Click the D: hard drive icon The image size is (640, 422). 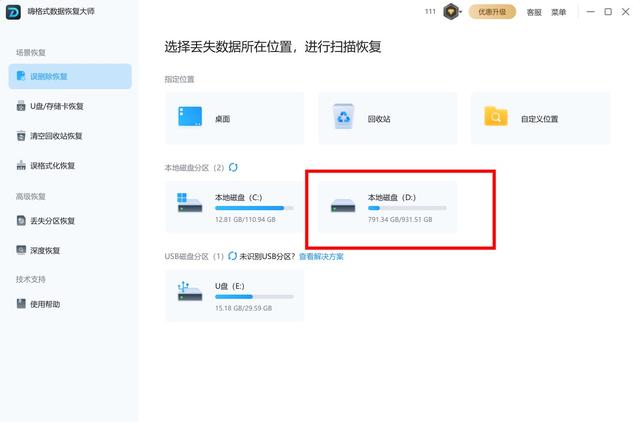[x=343, y=205]
